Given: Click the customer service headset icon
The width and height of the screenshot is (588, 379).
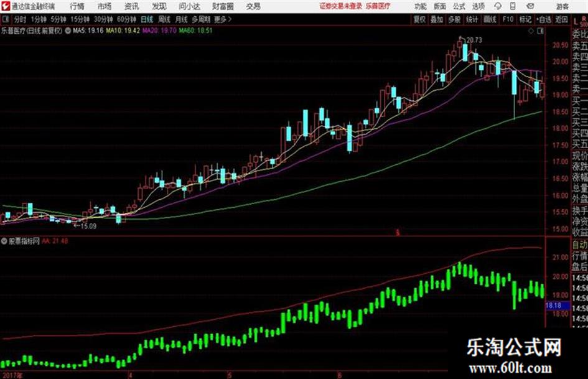Looking at the screenshot, I should (498, 6).
